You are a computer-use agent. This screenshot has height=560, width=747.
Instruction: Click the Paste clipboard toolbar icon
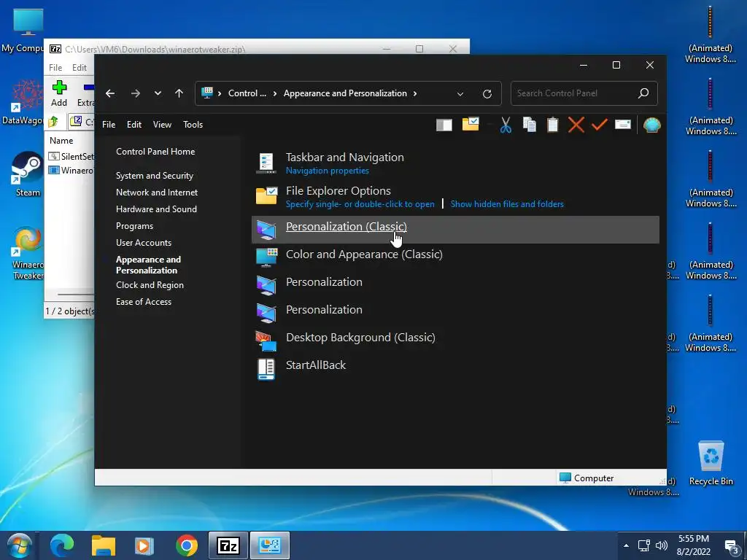click(x=553, y=124)
